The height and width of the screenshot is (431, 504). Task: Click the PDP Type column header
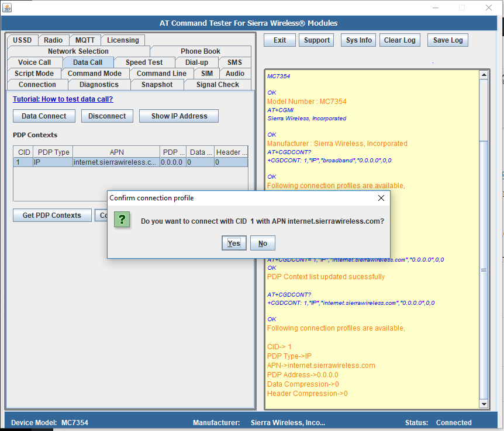point(53,152)
